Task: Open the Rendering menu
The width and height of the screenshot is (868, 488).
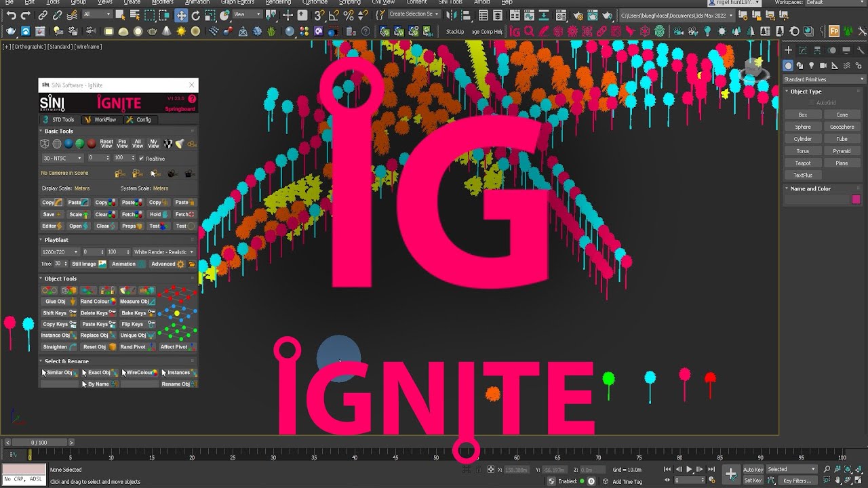Action: [x=278, y=2]
